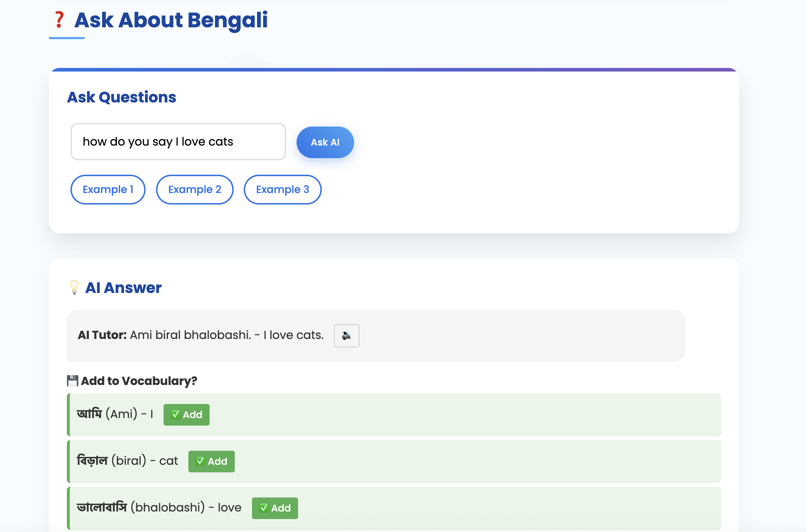Focus the question input field
This screenshot has width=806, height=532.
tap(178, 142)
